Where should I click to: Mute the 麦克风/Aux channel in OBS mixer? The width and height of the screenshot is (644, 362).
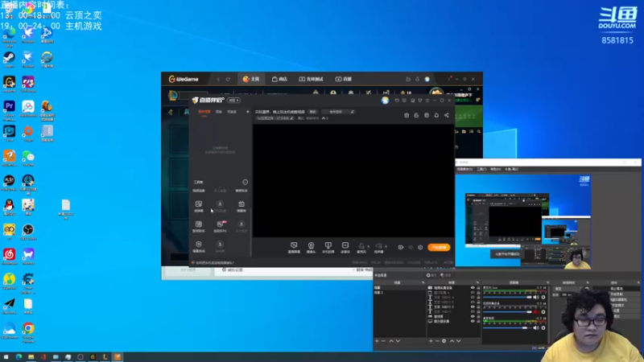point(535,297)
